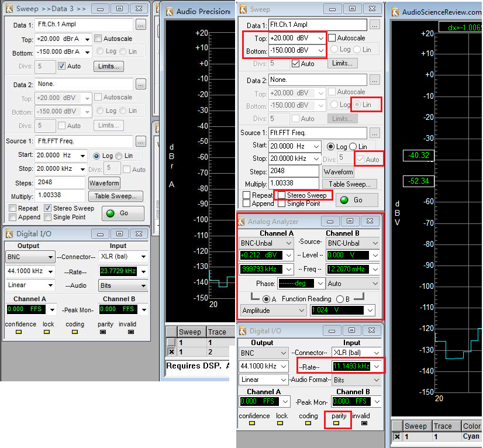Click Data 1 Fft.Ch.1 Ampl field in Sweep >>Data 3 >>
The height and width of the screenshot is (448, 483).
(x=84, y=25)
